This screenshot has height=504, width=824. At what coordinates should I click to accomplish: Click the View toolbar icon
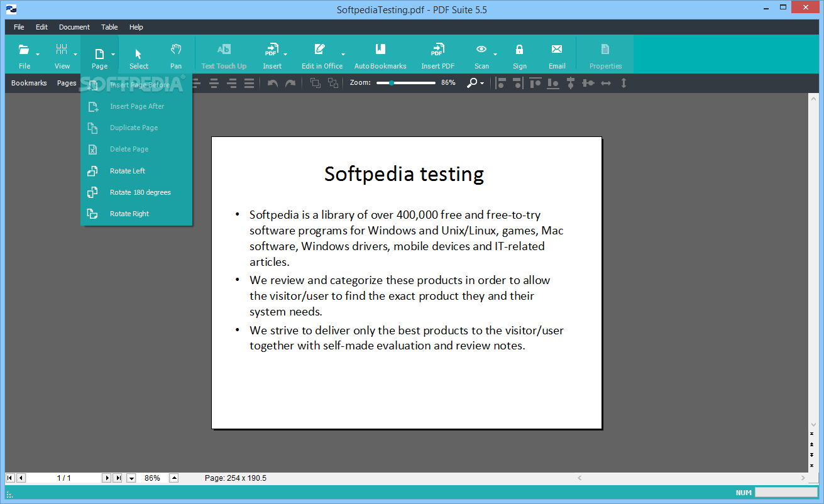pyautogui.click(x=62, y=49)
